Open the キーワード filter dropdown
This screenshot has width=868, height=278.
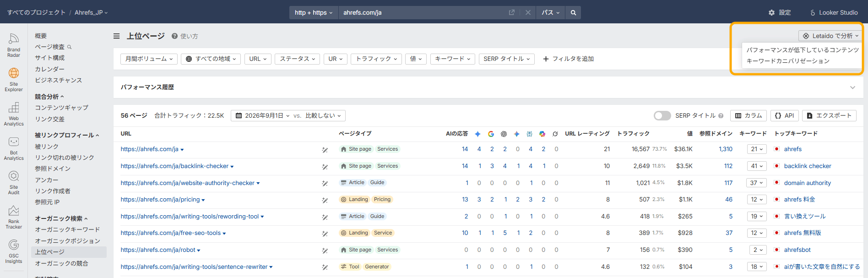point(452,59)
